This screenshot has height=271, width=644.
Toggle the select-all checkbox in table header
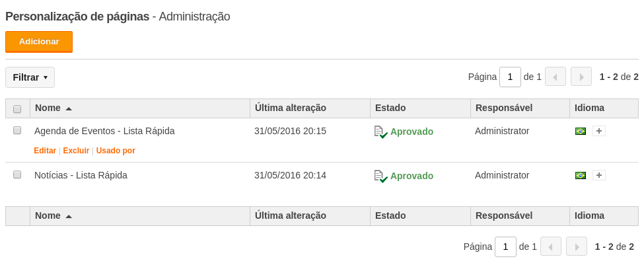(17, 109)
